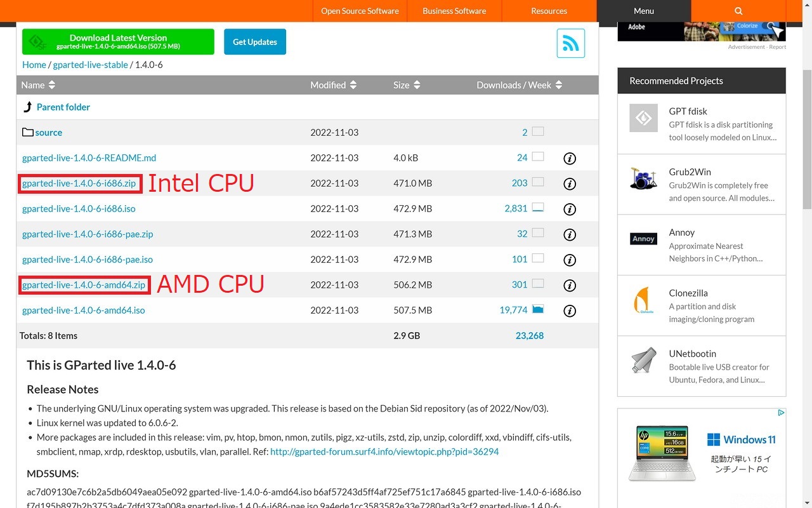The image size is (812, 508).
Task: Click the Get Updates button
Action: pyautogui.click(x=255, y=42)
